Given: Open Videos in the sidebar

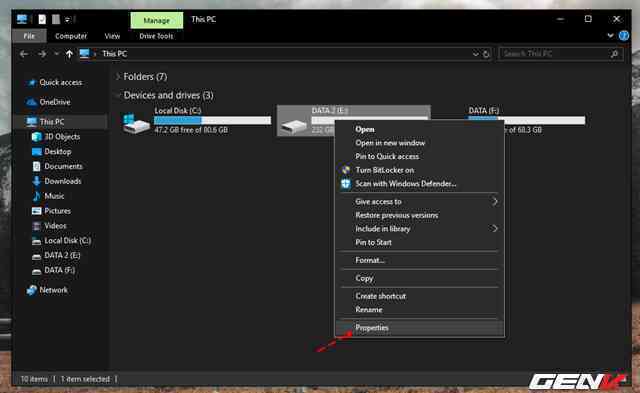Looking at the screenshot, I should 55,226.
